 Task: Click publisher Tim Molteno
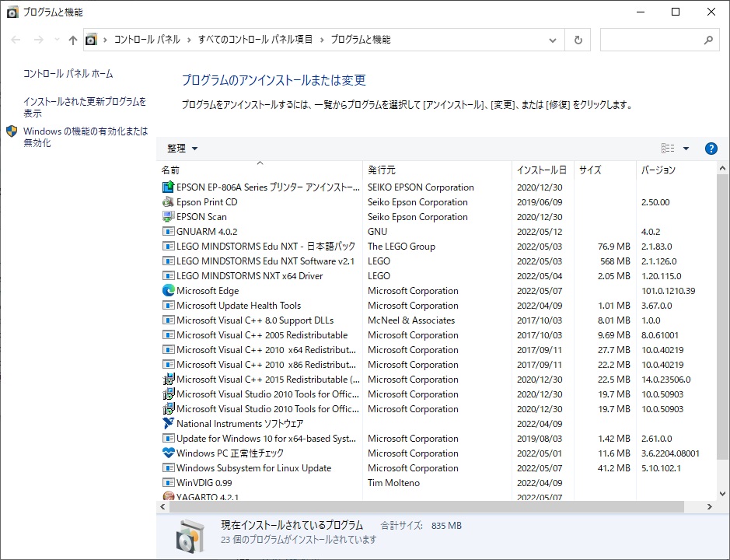393,483
